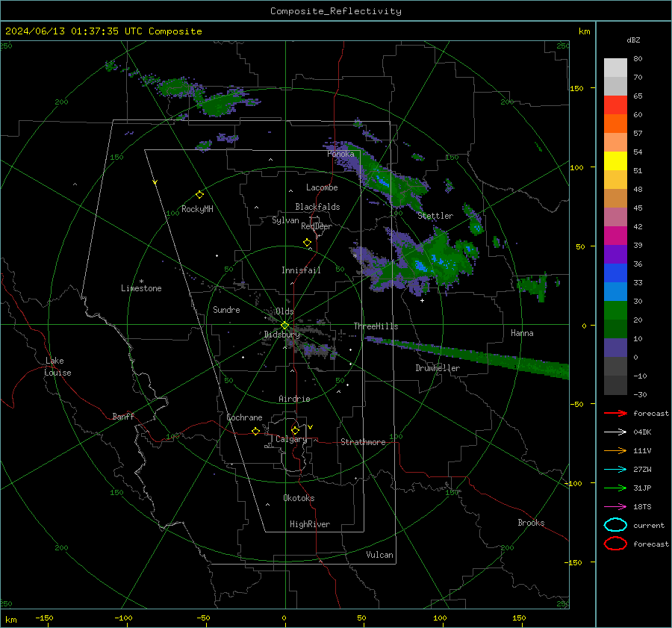This screenshot has height=628, width=672.
Task: Select the orange 111V arrow icon
Action: (615, 450)
